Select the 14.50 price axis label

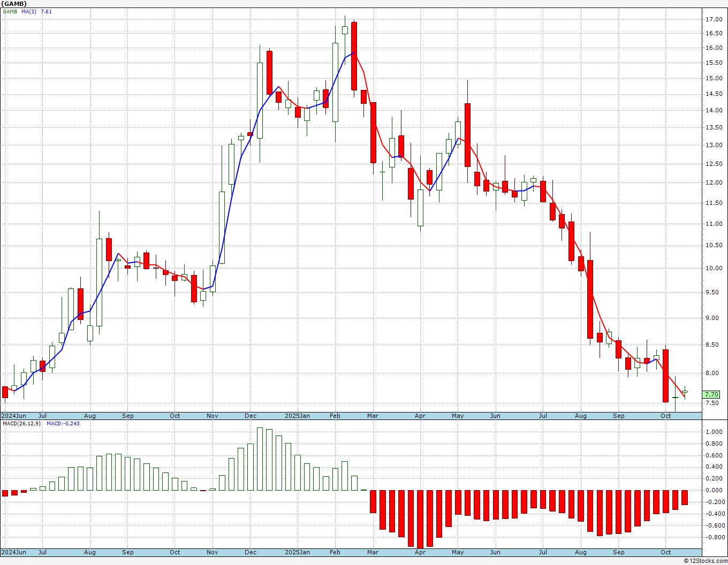point(714,94)
